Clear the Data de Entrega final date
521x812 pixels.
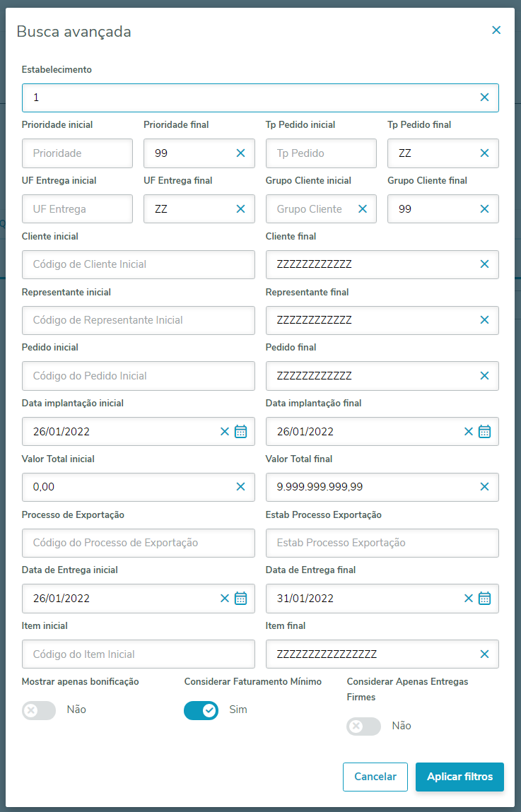468,599
